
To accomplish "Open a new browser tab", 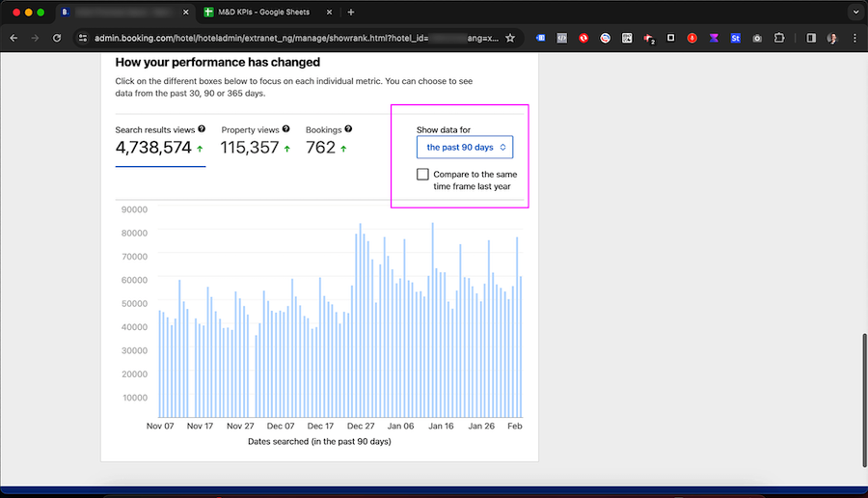I will pos(350,13).
